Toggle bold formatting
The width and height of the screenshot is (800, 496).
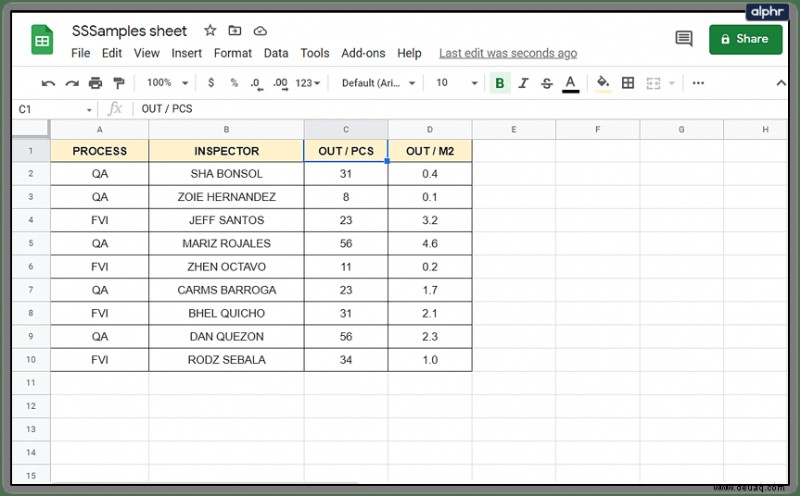coord(500,83)
